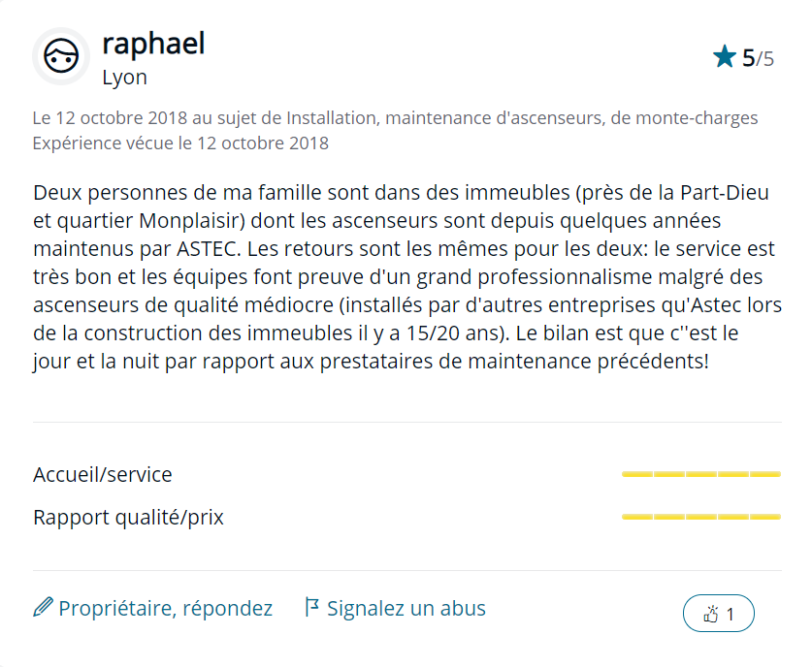
Task: Select the "Signalez un abus" link
Action: tap(406, 609)
